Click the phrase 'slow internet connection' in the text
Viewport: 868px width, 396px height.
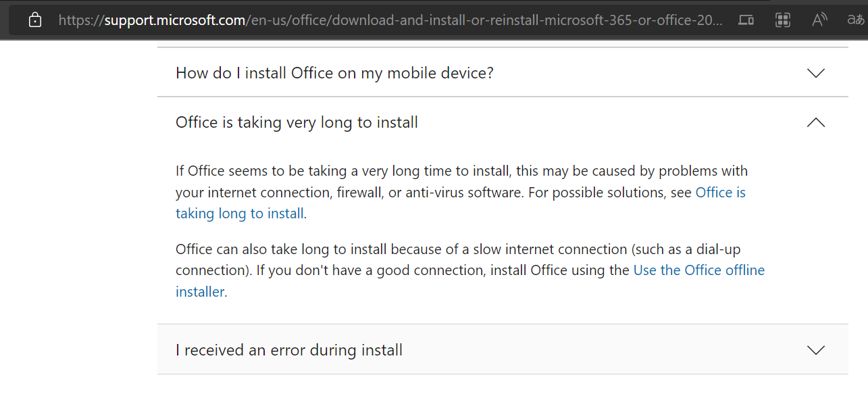pyautogui.click(x=550, y=249)
